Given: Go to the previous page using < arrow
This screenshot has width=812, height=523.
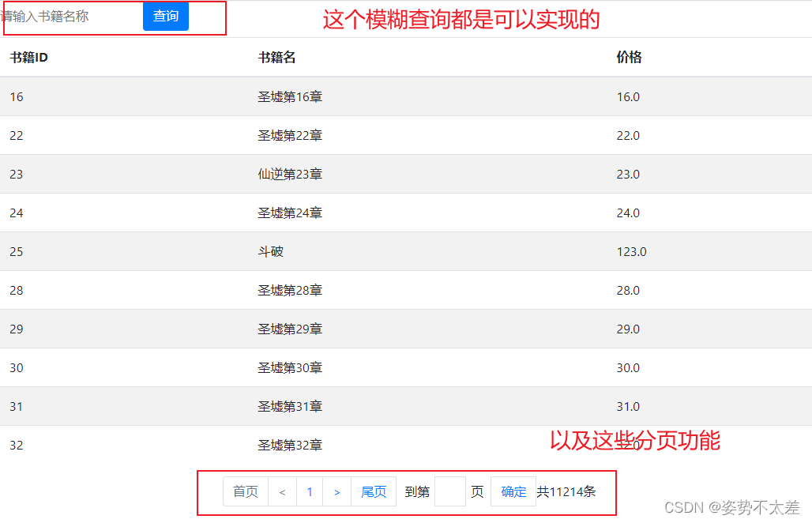Looking at the screenshot, I should (x=282, y=491).
